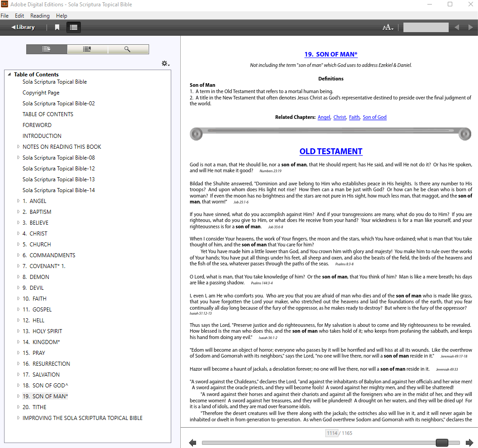478x448 pixels.
Task: Expand NOTES ON READING THIS BOOK
Action: click(18, 146)
